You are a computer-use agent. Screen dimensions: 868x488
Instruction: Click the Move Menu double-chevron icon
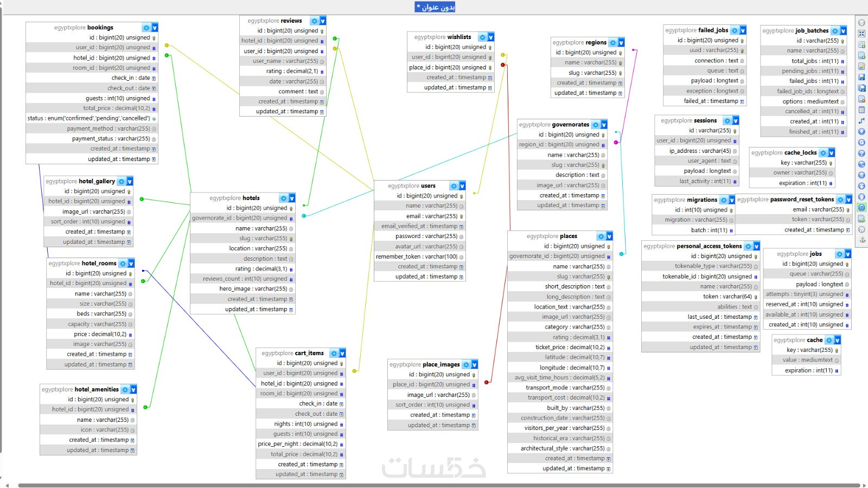tap(861, 229)
